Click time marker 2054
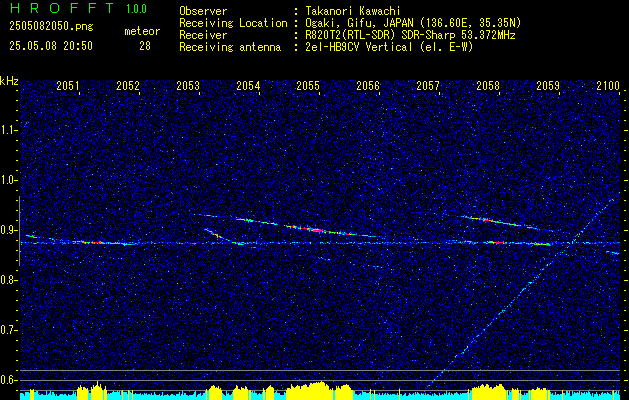The height and width of the screenshot is (400, 629). coord(248,85)
